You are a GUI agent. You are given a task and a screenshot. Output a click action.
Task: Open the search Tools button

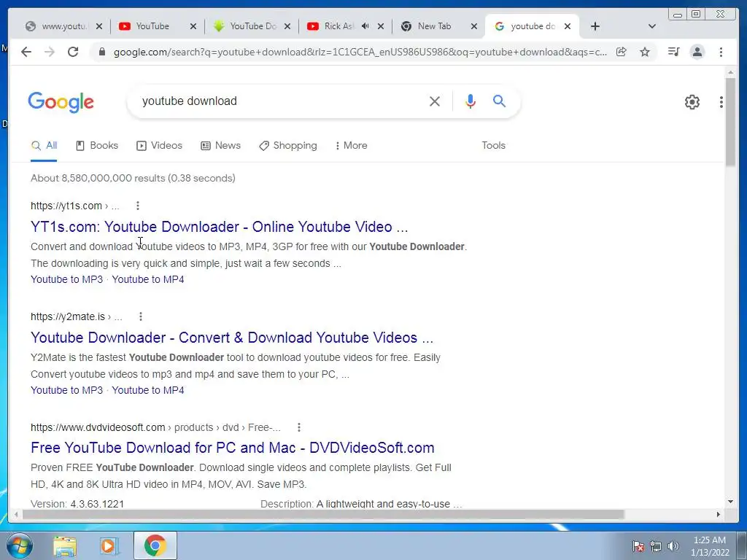coord(493,145)
